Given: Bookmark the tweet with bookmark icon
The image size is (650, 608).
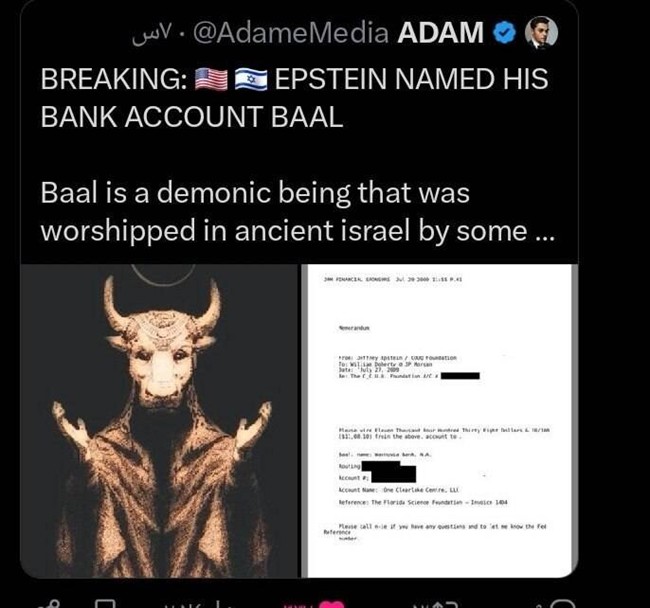Looking at the screenshot, I should [105, 603].
